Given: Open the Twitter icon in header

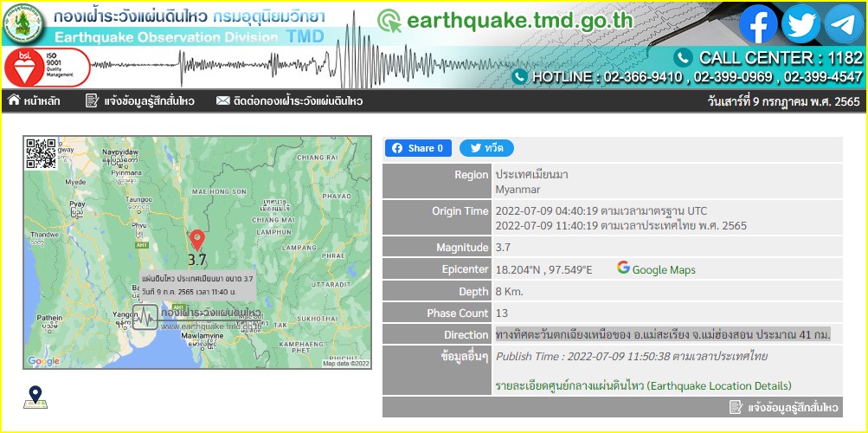Looking at the screenshot, I should (x=800, y=24).
